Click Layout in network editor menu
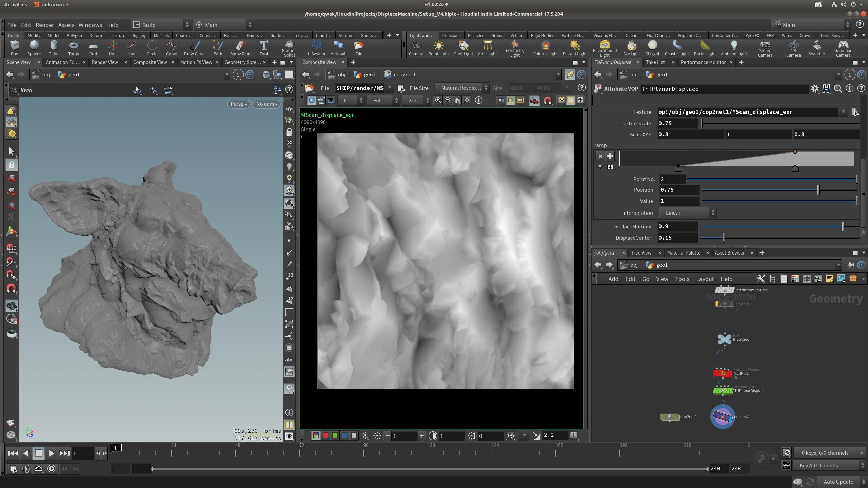The image size is (868, 488). 705,279
